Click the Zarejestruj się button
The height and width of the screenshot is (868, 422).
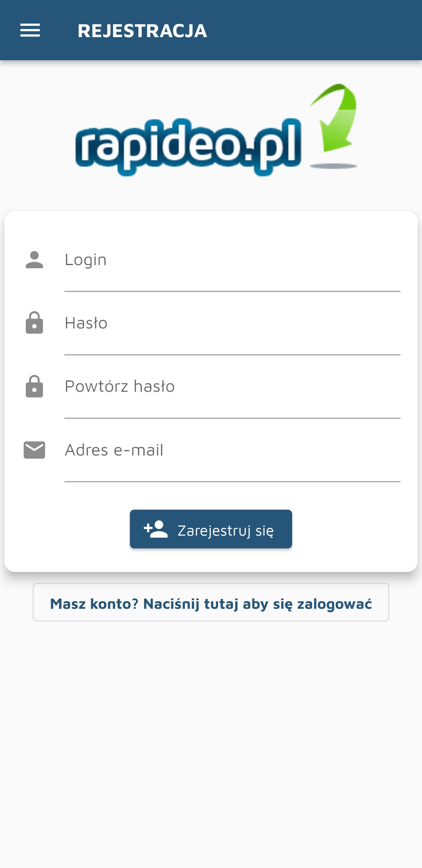pyautogui.click(x=211, y=529)
